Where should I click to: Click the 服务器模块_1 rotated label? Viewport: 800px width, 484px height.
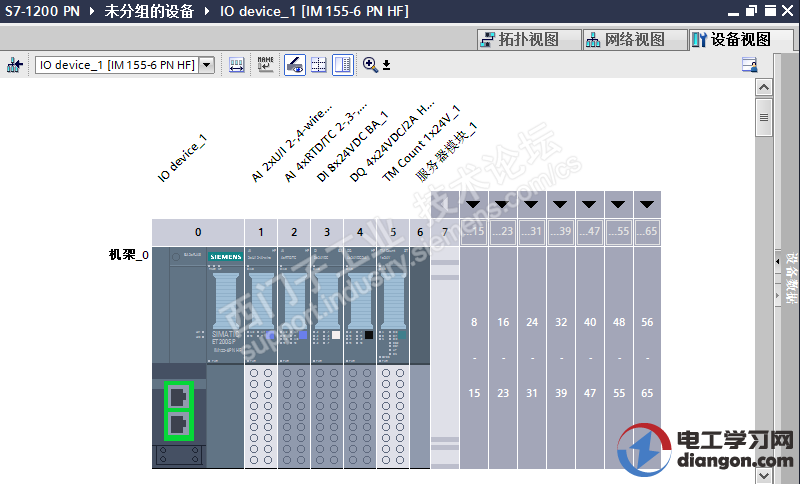tap(446, 152)
